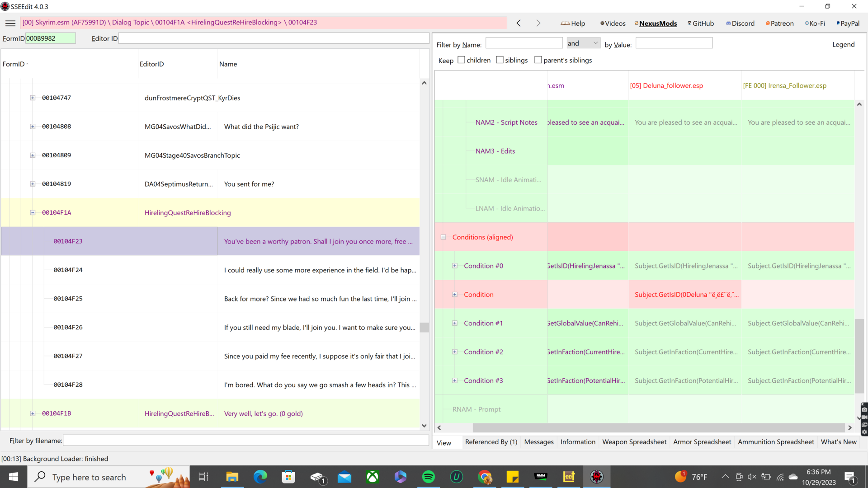868x488 pixels.
Task: Click the Legend button
Action: 843,44
